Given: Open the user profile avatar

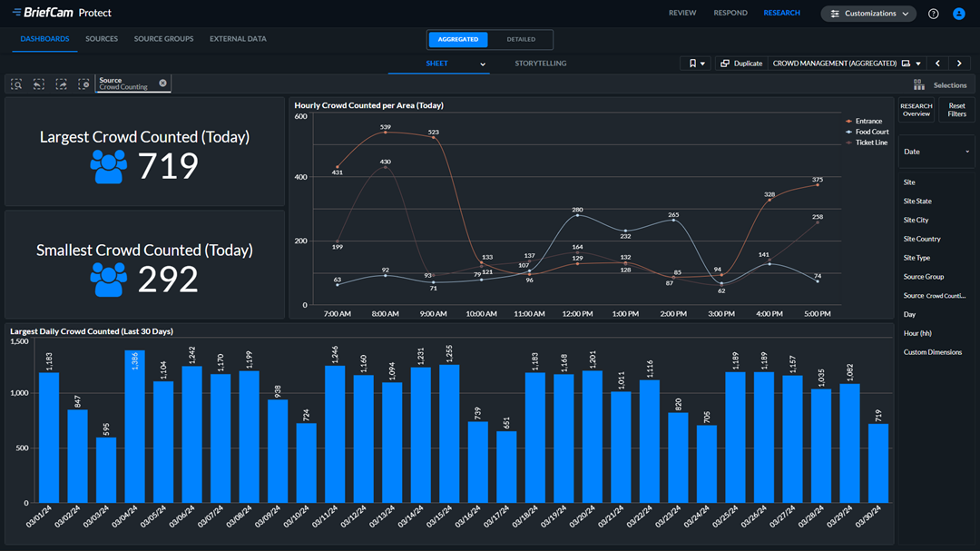Looking at the screenshot, I should pyautogui.click(x=959, y=14).
